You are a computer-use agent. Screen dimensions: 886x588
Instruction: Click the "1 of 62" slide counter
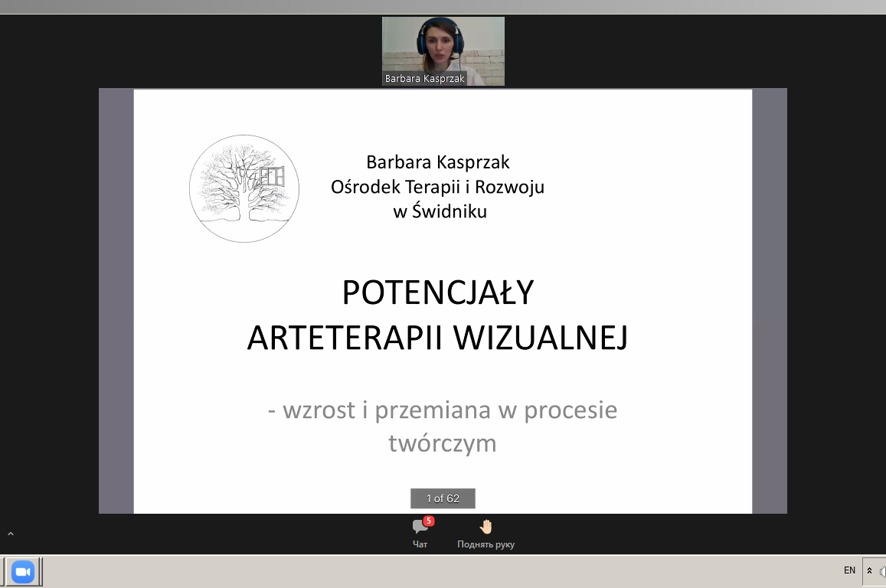click(x=443, y=498)
